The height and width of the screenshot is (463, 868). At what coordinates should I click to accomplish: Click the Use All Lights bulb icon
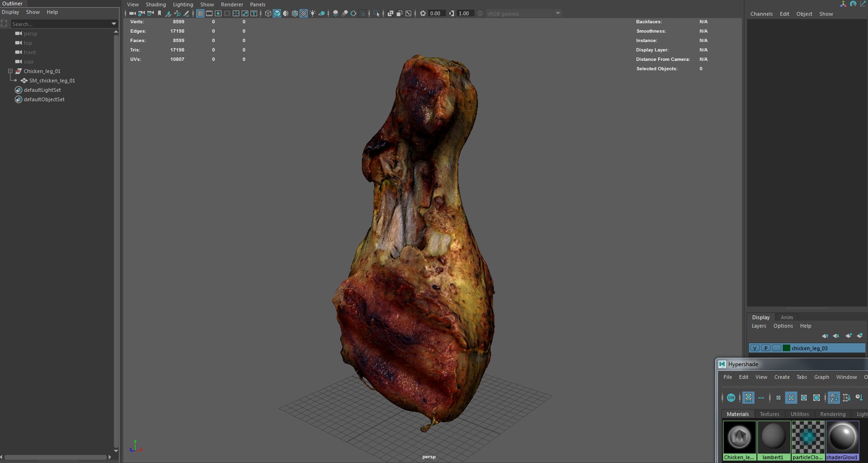(x=312, y=14)
